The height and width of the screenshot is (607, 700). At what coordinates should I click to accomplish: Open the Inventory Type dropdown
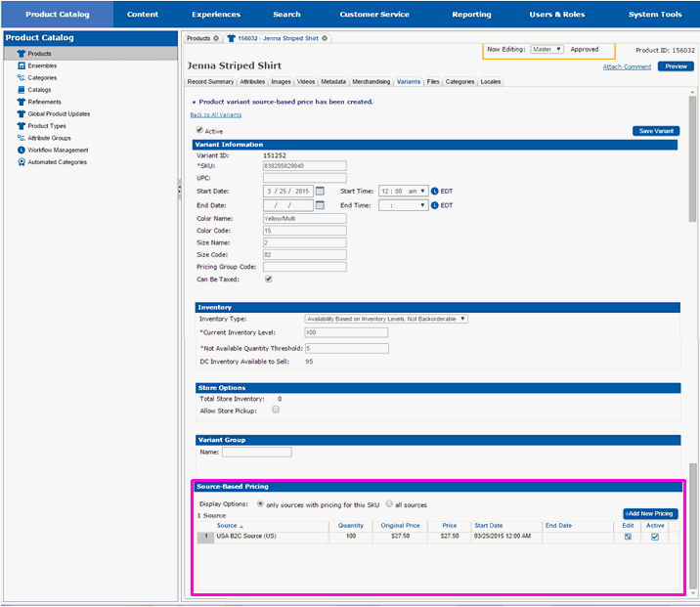386,319
